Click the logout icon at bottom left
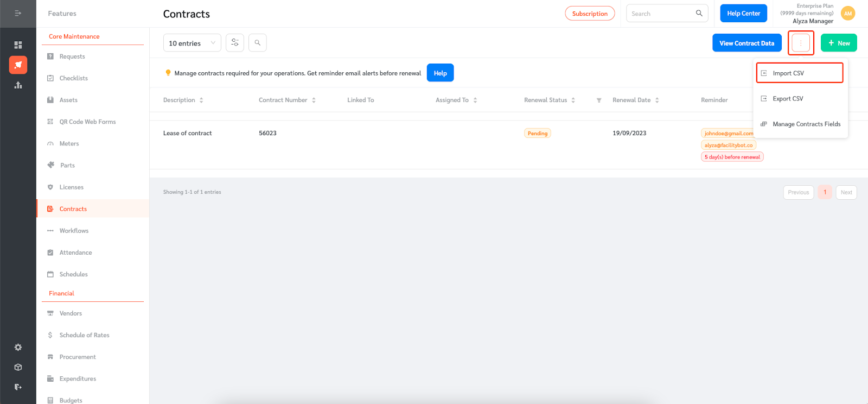This screenshot has height=404, width=868. coord(18,387)
